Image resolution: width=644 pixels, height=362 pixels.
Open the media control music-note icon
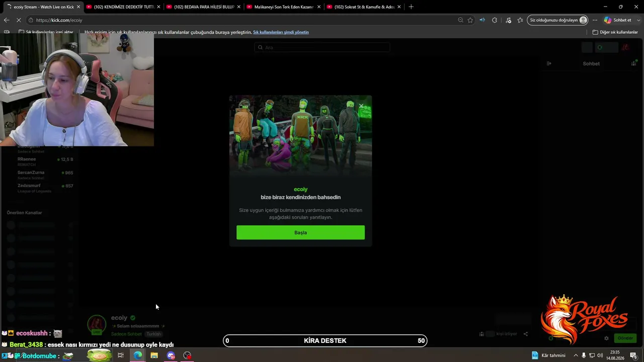point(508,20)
